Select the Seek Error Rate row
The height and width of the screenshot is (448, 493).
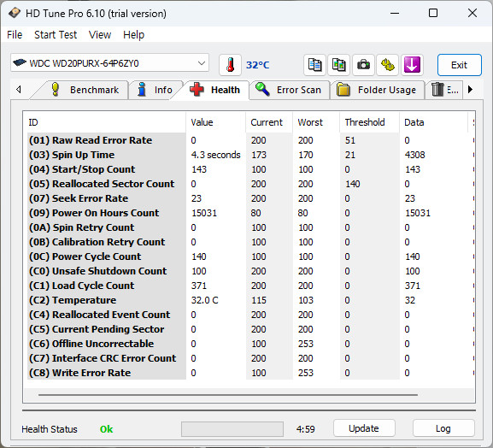point(250,198)
